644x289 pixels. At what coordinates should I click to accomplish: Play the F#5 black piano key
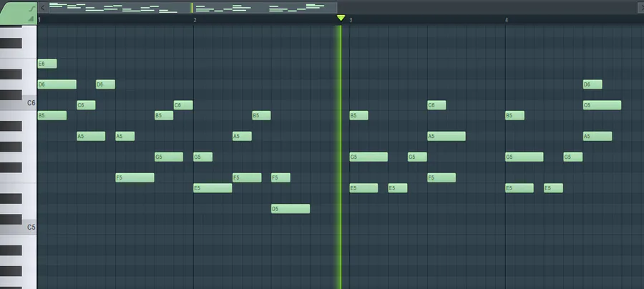tap(11, 167)
